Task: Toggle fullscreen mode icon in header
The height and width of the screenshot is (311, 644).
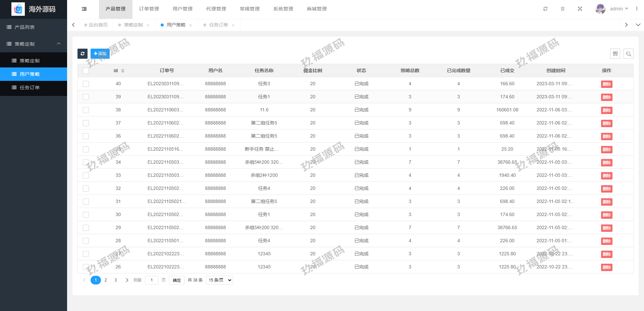Action: 580,9
